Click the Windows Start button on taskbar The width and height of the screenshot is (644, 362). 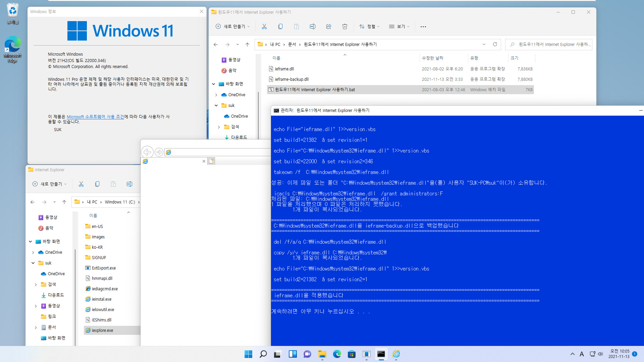point(248,354)
